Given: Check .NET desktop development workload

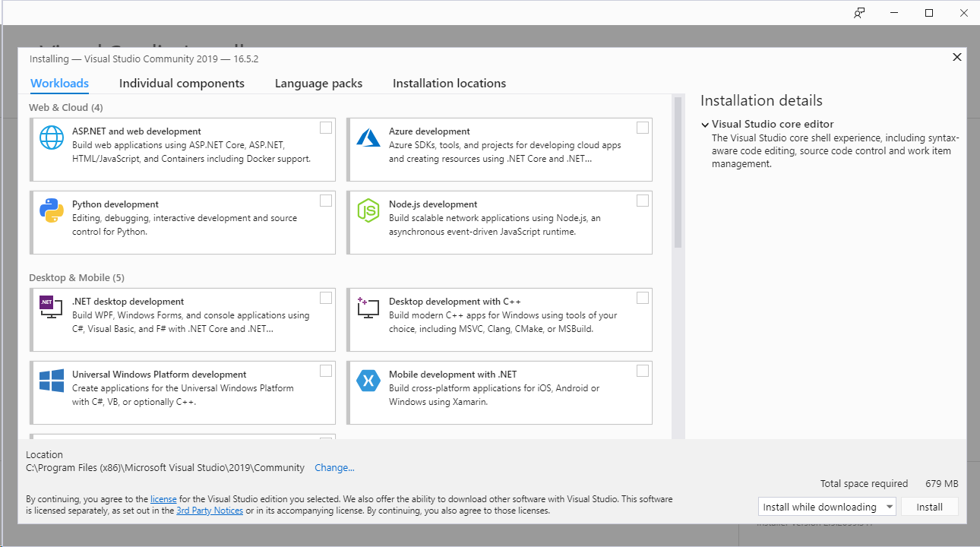Looking at the screenshot, I should pos(326,298).
